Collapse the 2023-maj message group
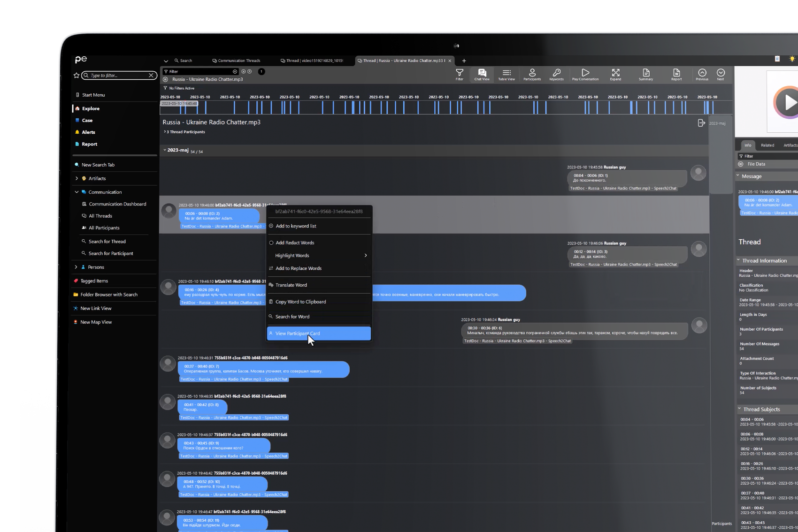This screenshot has height=532, width=798. click(x=165, y=150)
